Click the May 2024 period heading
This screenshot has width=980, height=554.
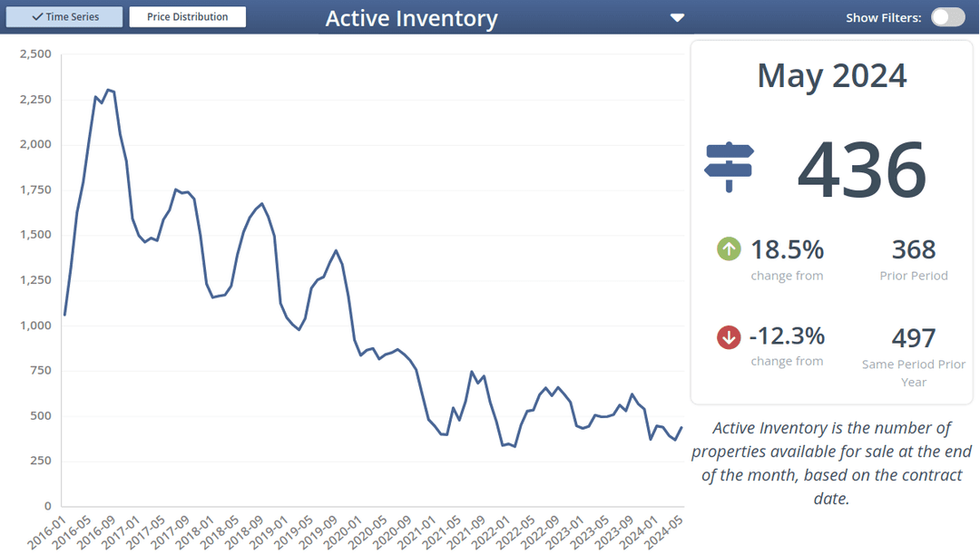(x=831, y=75)
